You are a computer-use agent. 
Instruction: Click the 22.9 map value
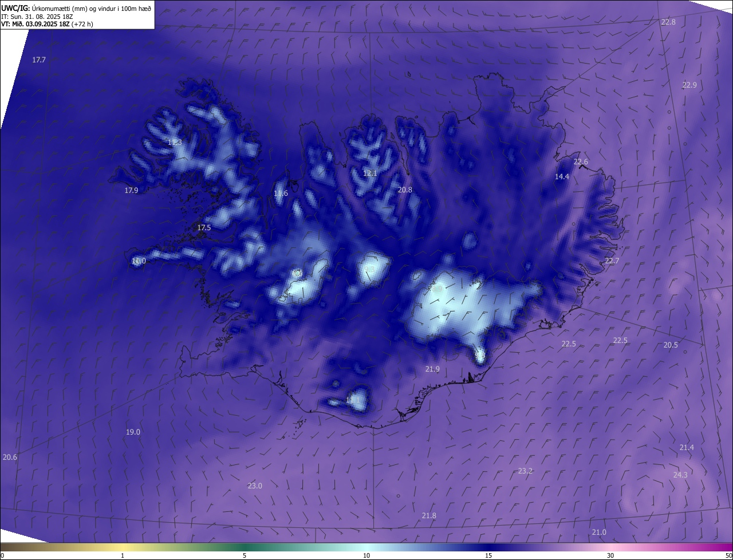click(x=689, y=85)
